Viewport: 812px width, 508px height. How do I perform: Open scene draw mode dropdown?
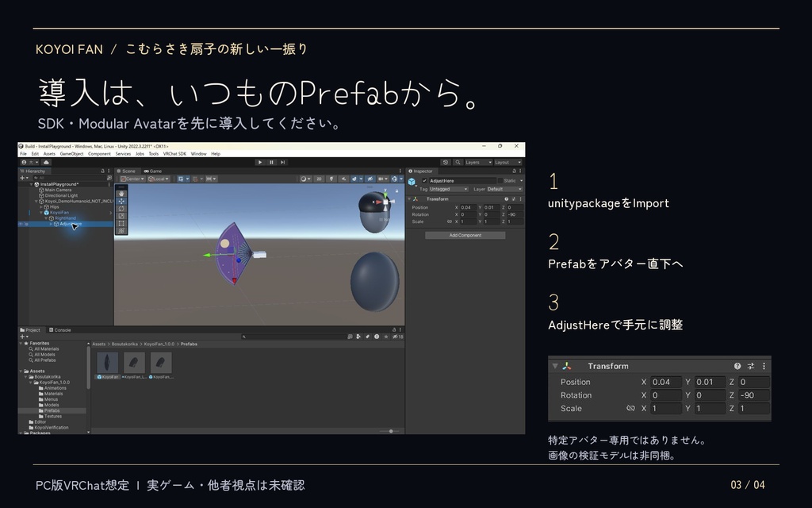click(305, 179)
